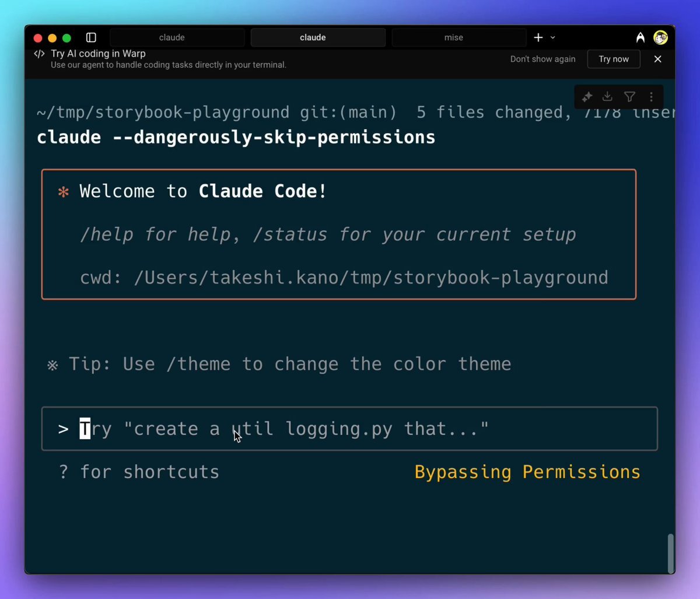Choose Don't show again

(542, 59)
